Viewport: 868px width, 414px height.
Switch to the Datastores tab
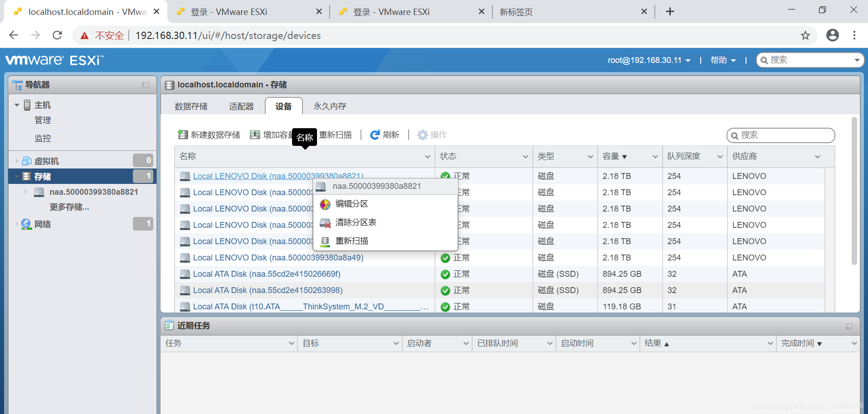pyautogui.click(x=191, y=106)
